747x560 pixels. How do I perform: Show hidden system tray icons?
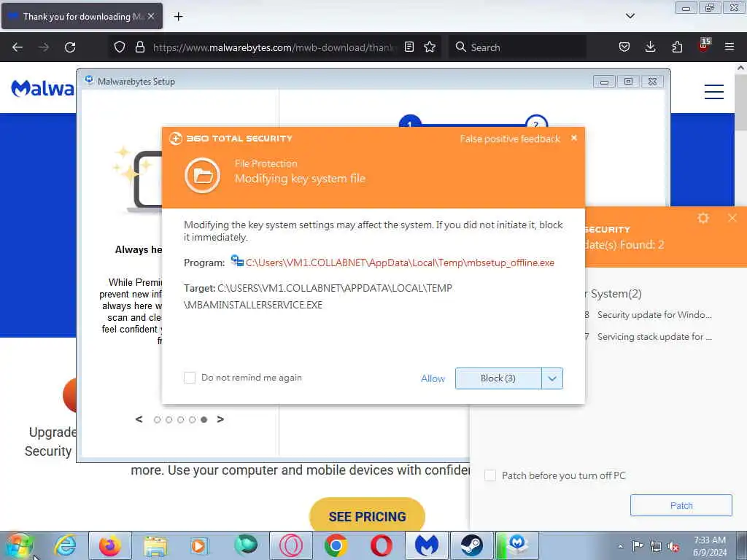point(620,546)
